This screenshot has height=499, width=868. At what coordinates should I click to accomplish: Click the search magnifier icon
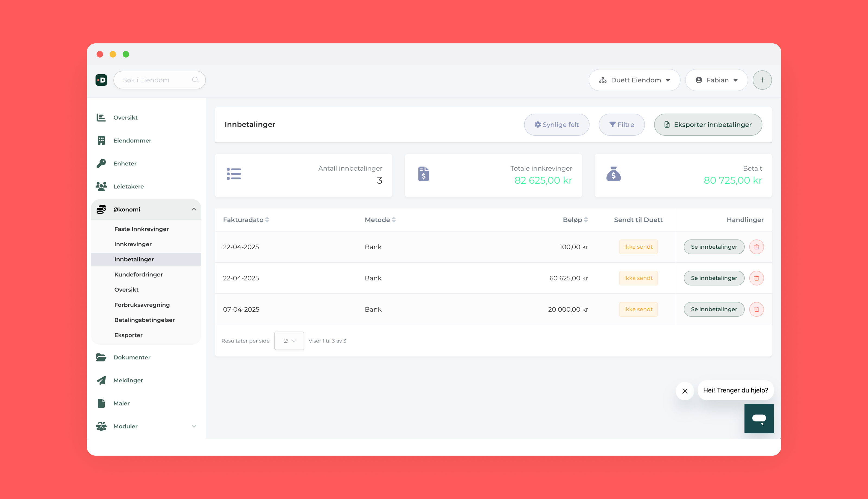click(x=195, y=80)
